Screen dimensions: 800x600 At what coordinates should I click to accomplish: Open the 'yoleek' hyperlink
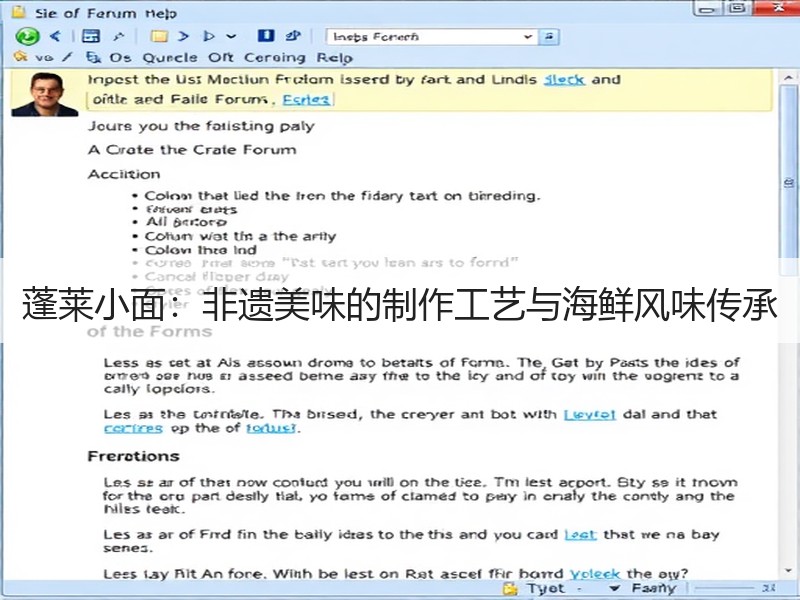tap(595, 573)
